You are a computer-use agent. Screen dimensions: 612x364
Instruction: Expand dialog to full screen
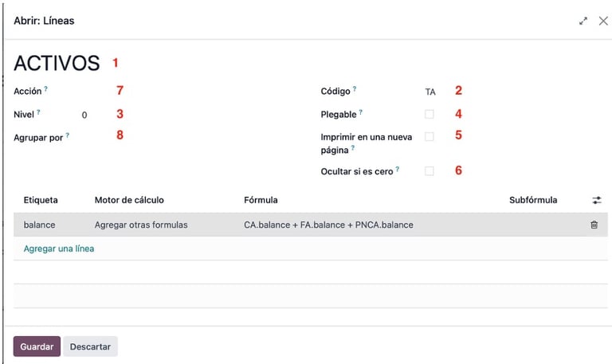click(583, 21)
